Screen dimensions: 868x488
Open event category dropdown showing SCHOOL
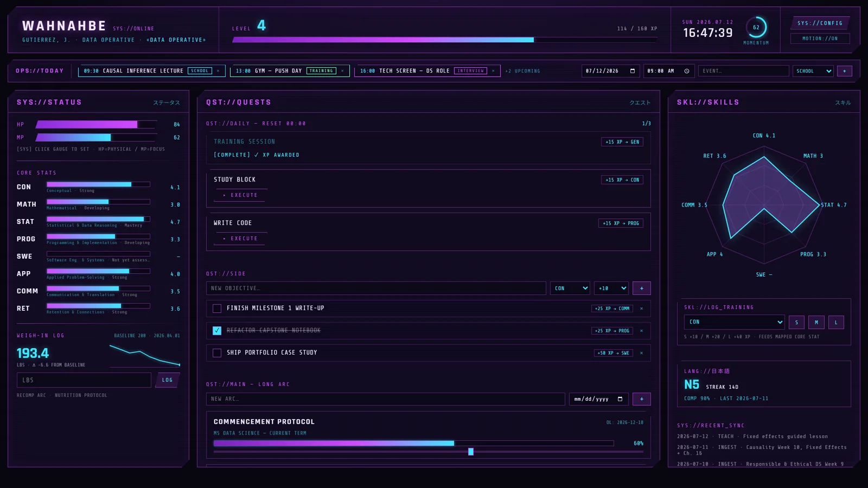813,71
